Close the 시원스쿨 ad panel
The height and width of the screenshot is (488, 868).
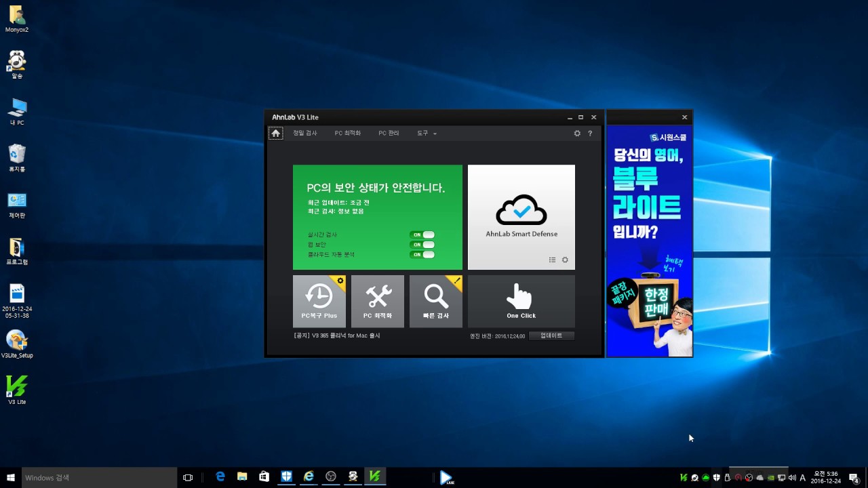pos(684,117)
